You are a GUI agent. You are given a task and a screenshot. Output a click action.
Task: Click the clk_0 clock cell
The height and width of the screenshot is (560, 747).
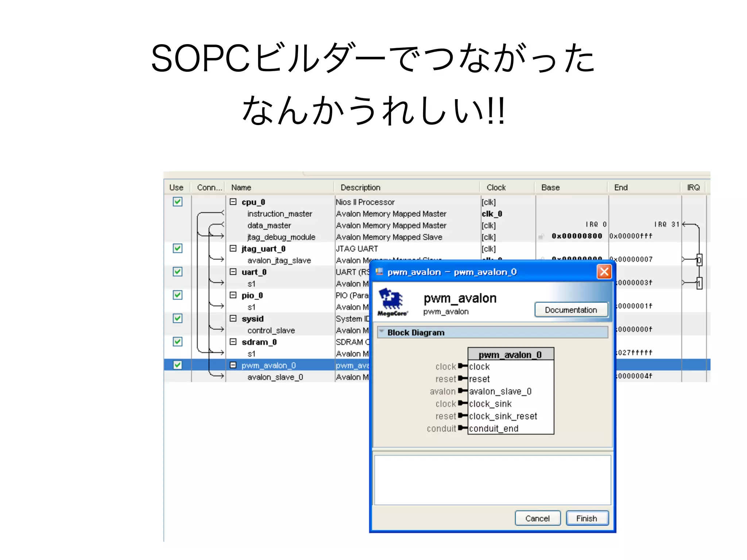pos(492,214)
